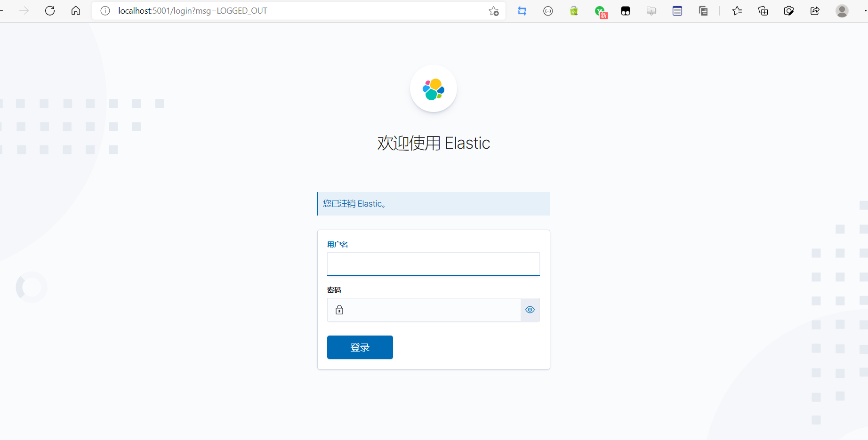Image resolution: width=868 pixels, height=440 pixels.
Task: Open the site information icon
Action: (105, 11)
